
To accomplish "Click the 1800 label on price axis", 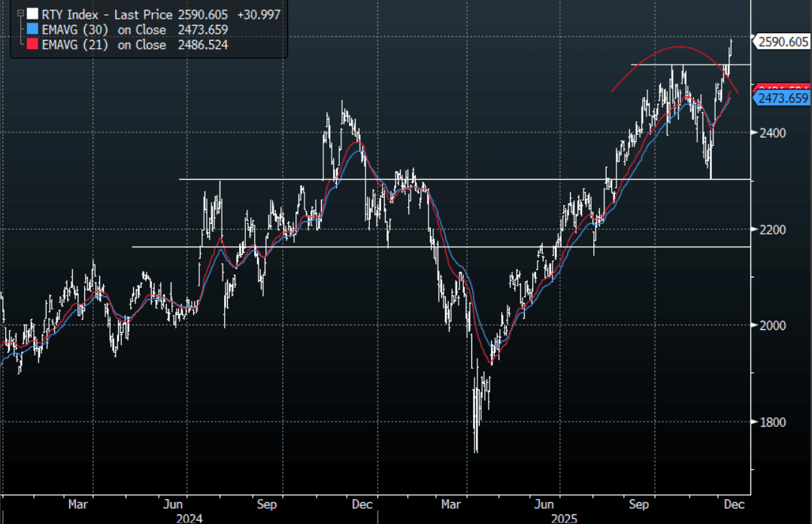I will pyautogui.click(x=771, y=423).
